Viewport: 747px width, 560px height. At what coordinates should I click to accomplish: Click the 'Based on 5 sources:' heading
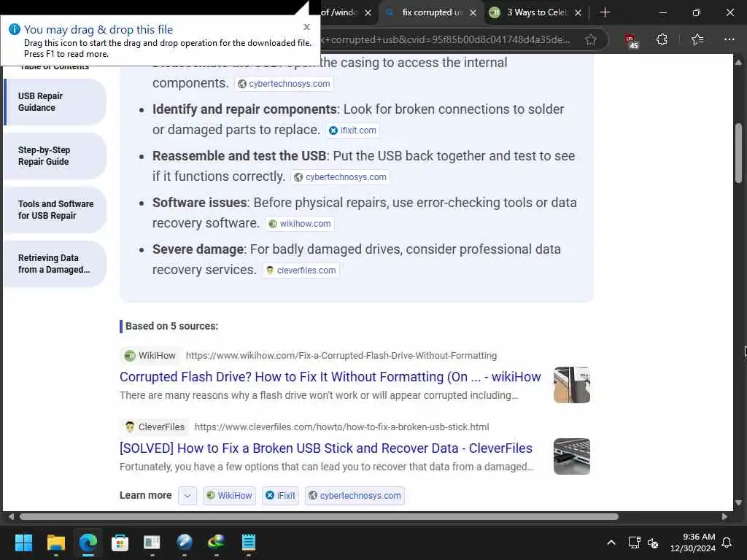click(x=171, y=326)
